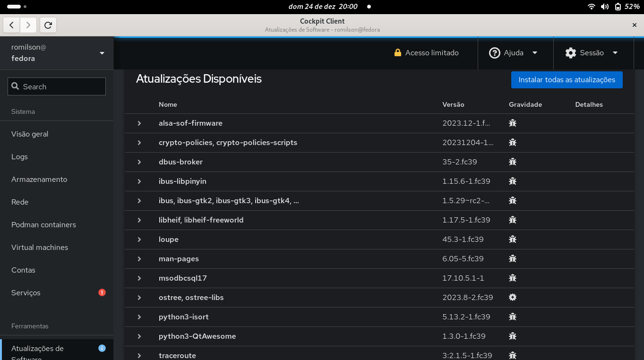This screenshot has width=644, height=360.
Task: Open Virtual machines in the sidebar
Action: click(57, 248)
